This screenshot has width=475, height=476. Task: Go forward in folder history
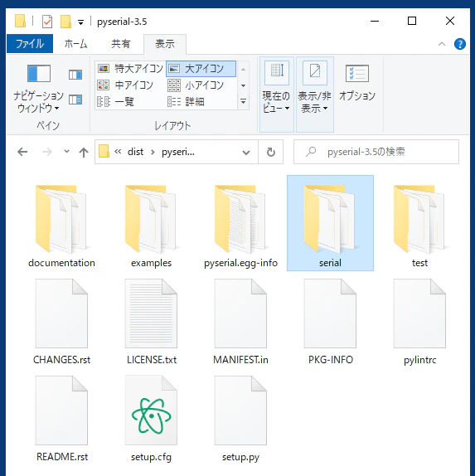pyautogui.click(x=46, y=152)
